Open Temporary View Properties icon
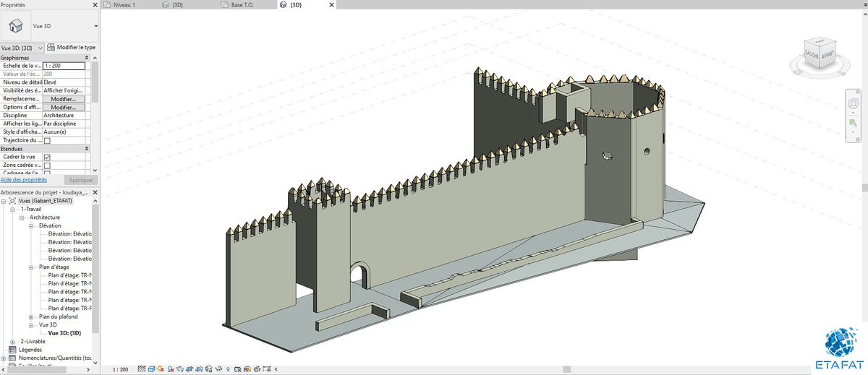The width and height of the screenshot is (868, 375). (x=237, y=369)
